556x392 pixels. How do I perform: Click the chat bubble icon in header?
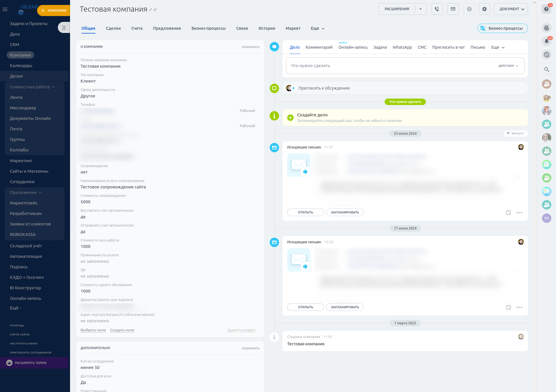tap(469, 9)
